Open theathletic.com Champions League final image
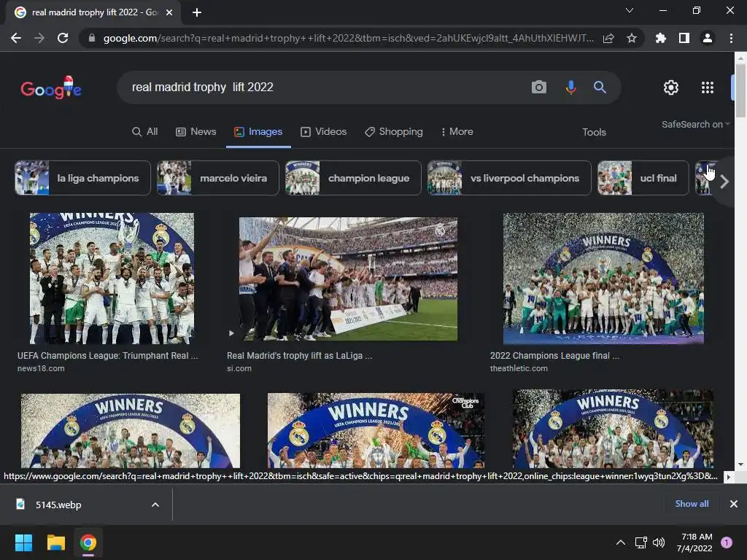The image size is (747, 560). click(603, 279)
